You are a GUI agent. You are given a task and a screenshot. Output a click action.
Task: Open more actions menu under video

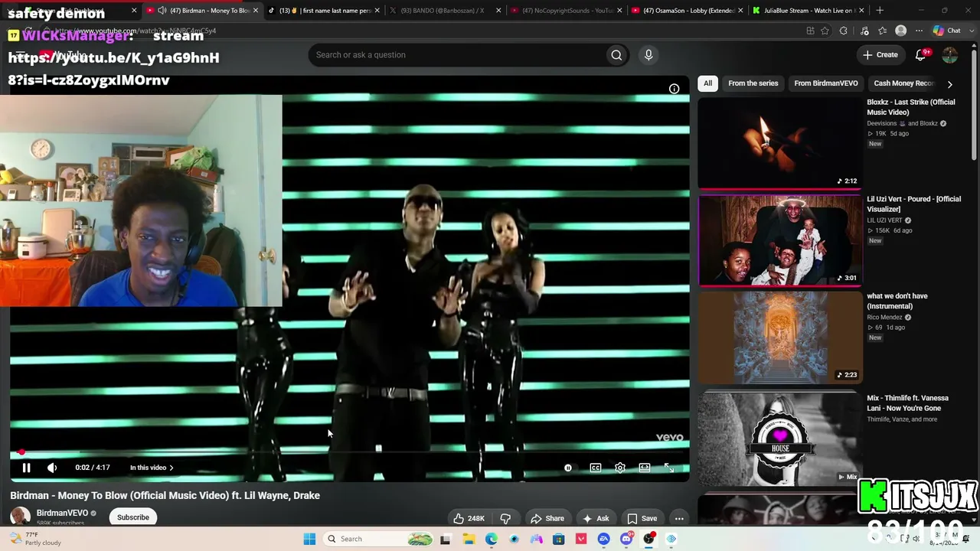pyautogui.click(x=678, y=518)
